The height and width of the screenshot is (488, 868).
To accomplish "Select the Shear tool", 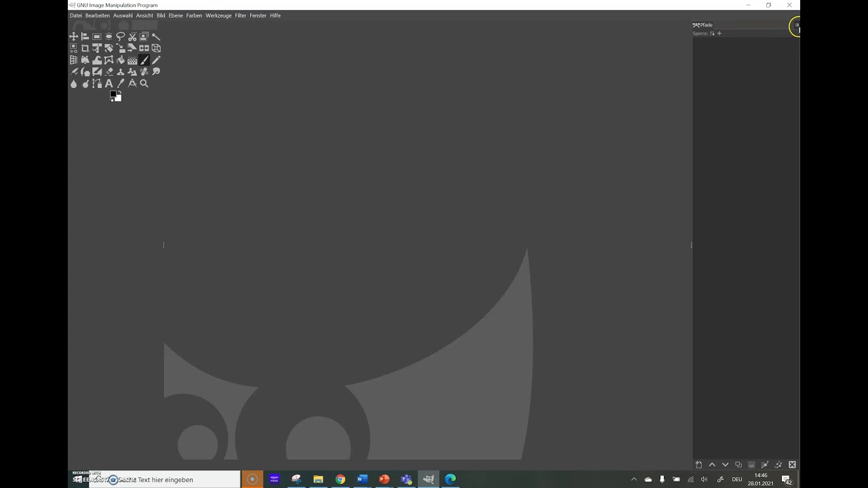I will (x=132, y=48).
